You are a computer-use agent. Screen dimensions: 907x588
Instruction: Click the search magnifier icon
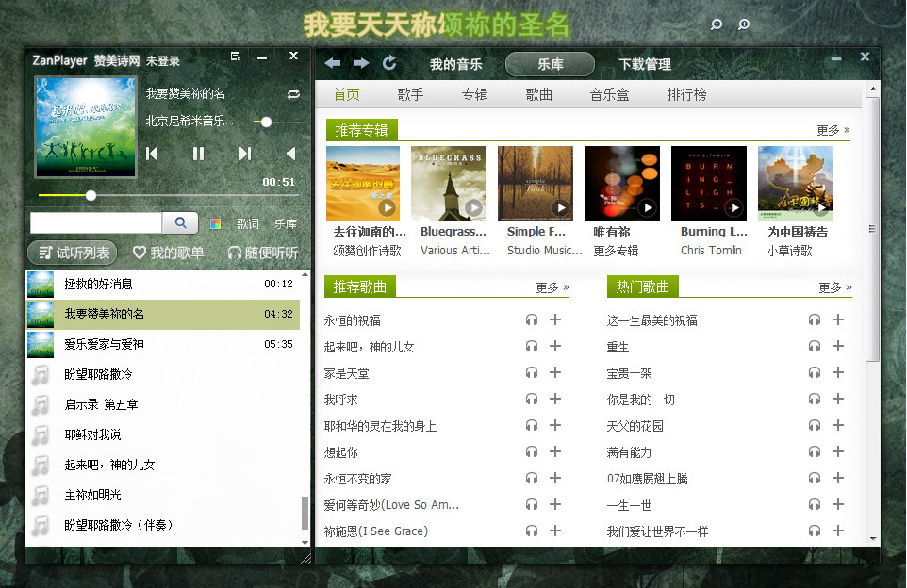tap(181, 222)
